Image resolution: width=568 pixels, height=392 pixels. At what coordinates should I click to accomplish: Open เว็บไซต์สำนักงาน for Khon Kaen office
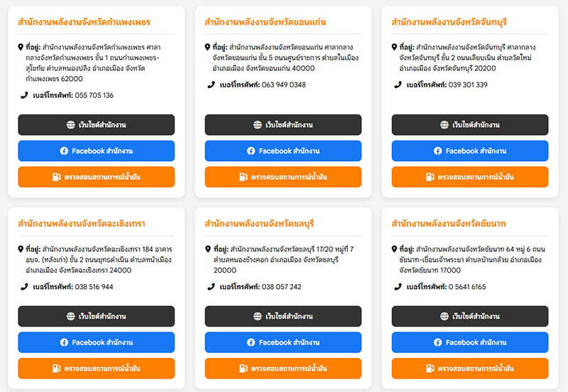pyautogui.click(x=283, y=125)
